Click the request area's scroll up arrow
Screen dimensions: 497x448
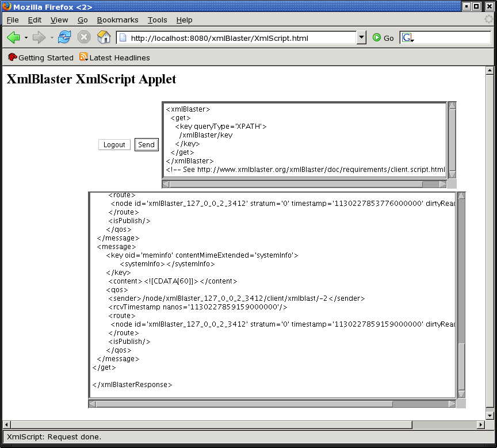click(x=452, y=105)
